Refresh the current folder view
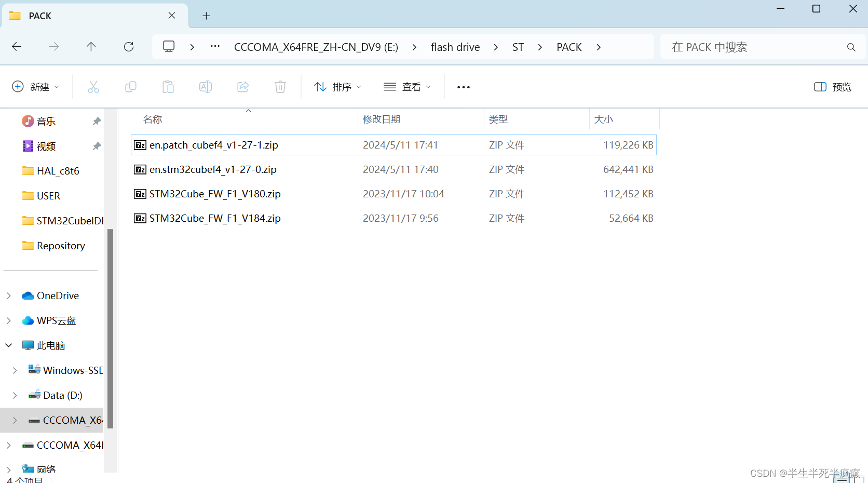Viewport: 868px width, 483px height. point(128,47)
